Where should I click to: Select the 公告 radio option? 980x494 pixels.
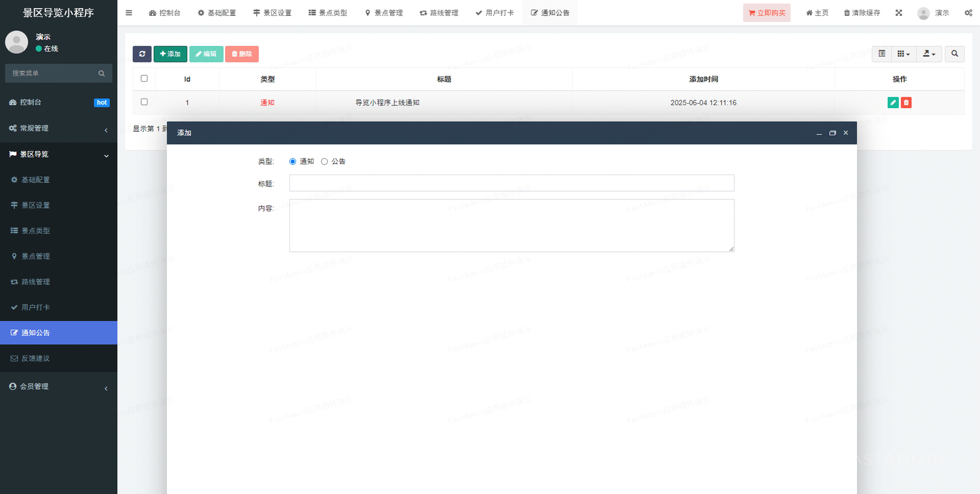324,161
